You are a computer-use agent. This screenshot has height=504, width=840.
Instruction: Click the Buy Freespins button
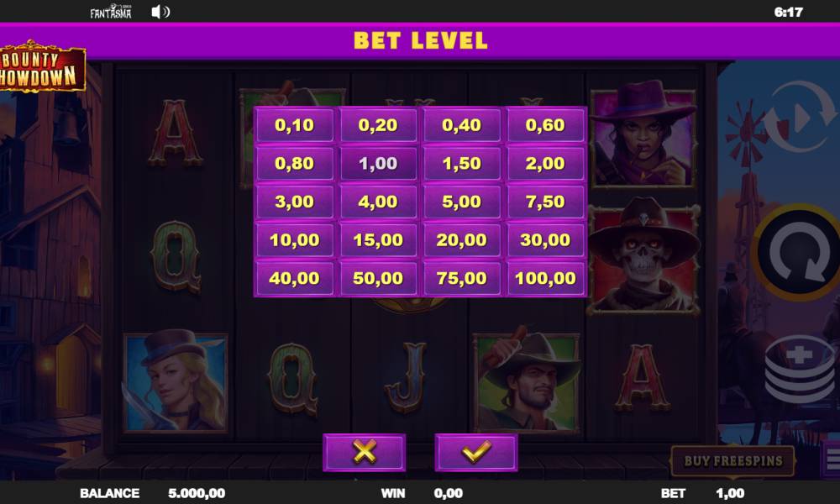coord(732,460)
